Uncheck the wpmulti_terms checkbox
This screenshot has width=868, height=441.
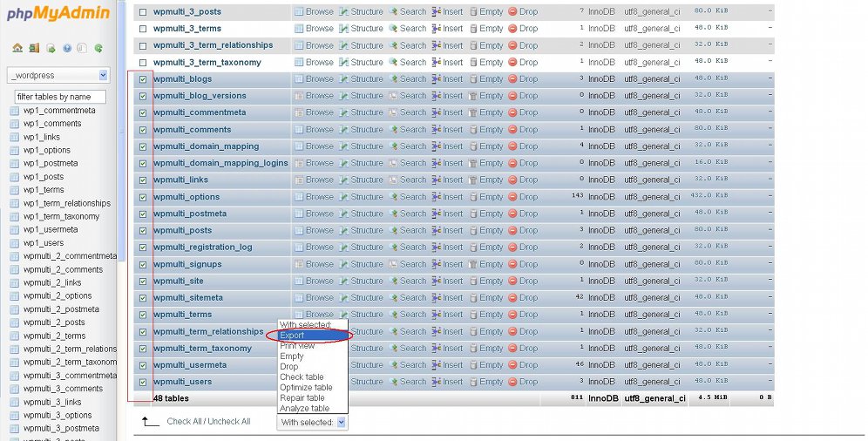(x=143, y=315)
